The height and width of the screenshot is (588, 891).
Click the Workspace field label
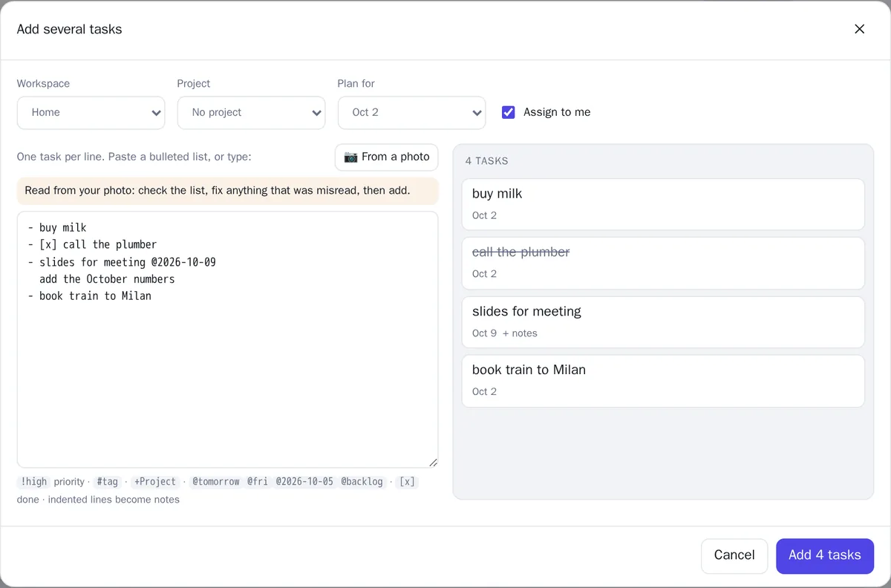43,84
